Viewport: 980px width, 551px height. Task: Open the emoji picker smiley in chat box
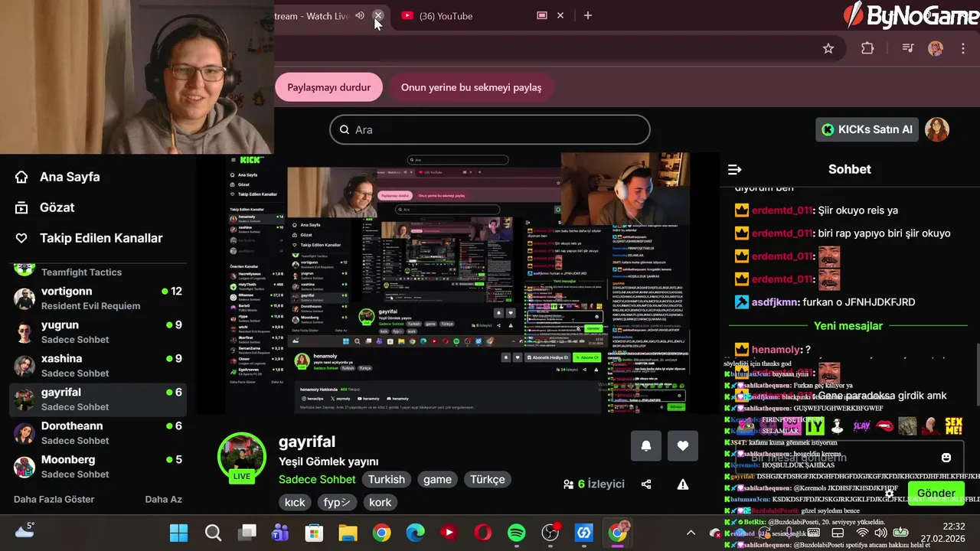tap(946, 458)
